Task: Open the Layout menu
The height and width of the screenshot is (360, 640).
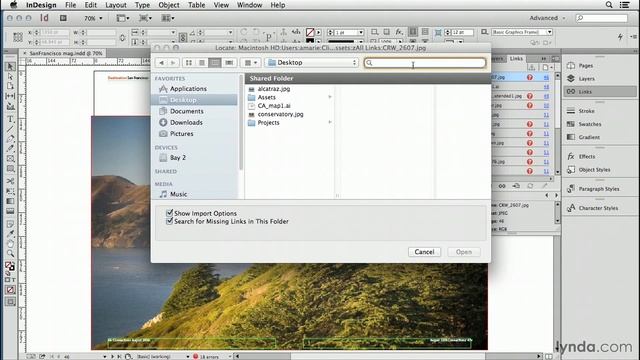Action: click(116, 5)
